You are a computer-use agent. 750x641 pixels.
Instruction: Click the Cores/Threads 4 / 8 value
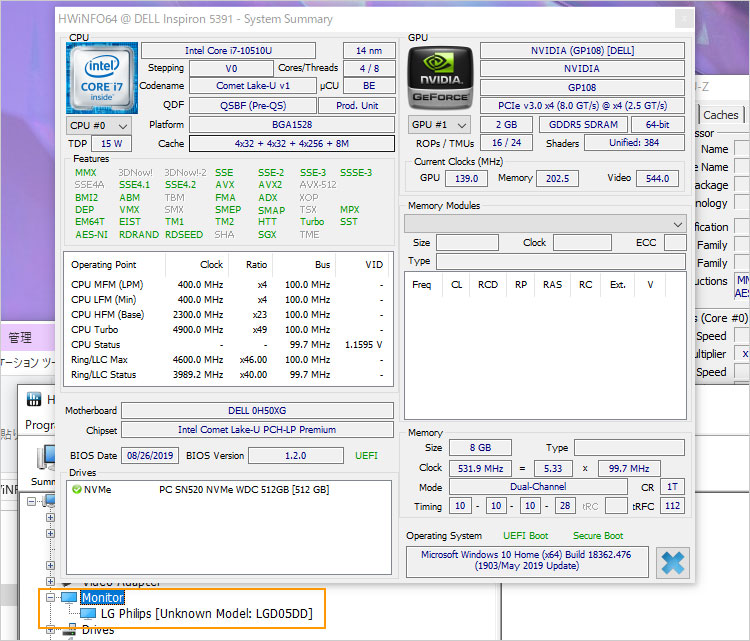coord(369,68)
